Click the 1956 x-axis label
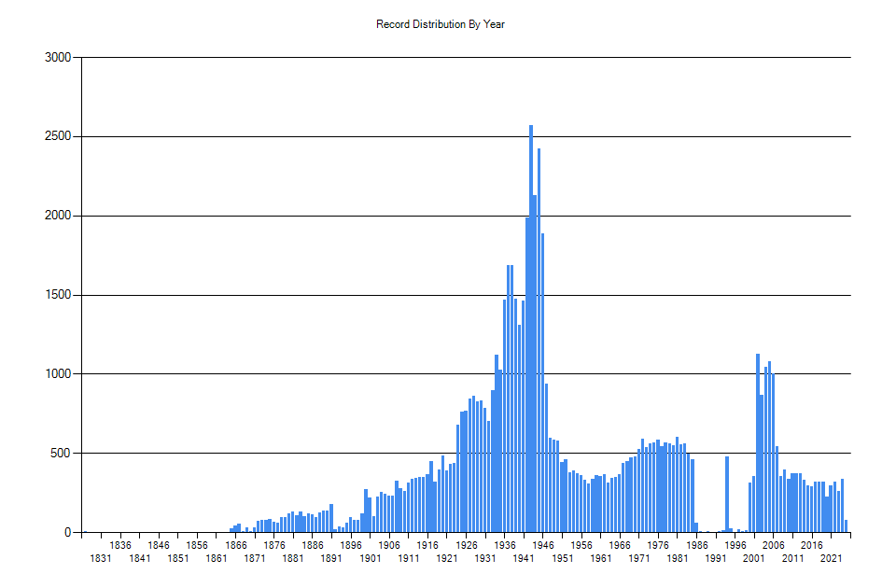Viewport: 882px width, 588px height. pos(581,545)
